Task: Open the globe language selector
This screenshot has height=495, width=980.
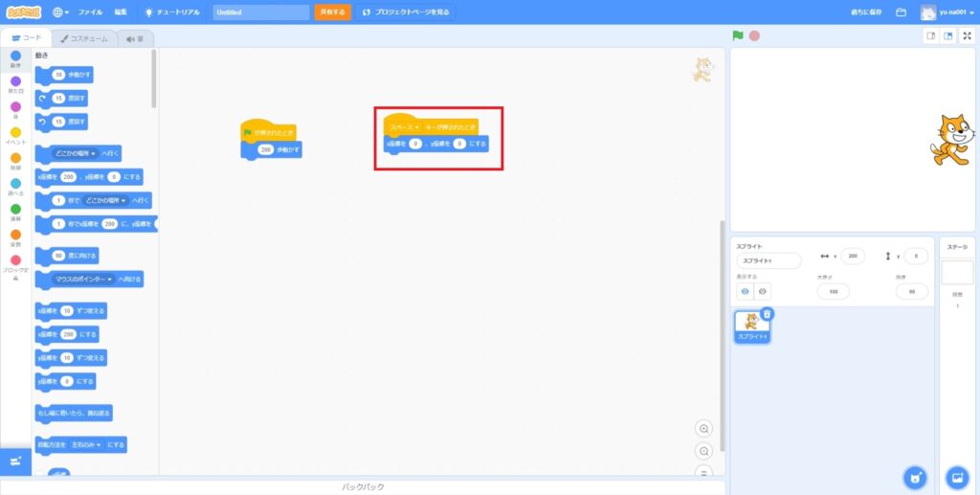Action: (x=60, y=11)
